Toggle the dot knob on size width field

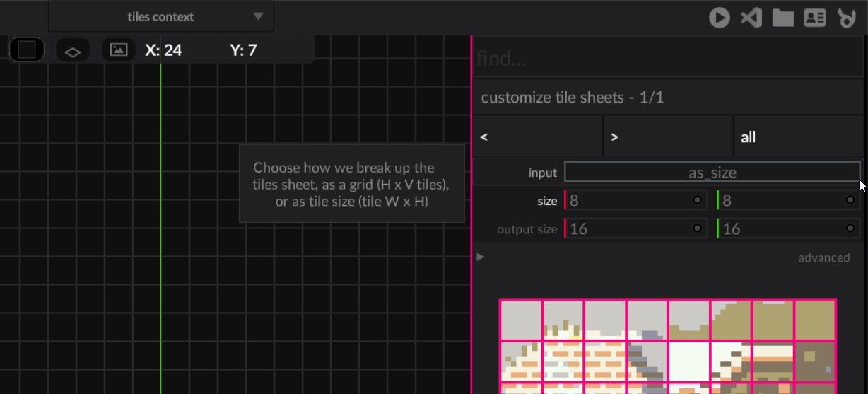(697, 201)
